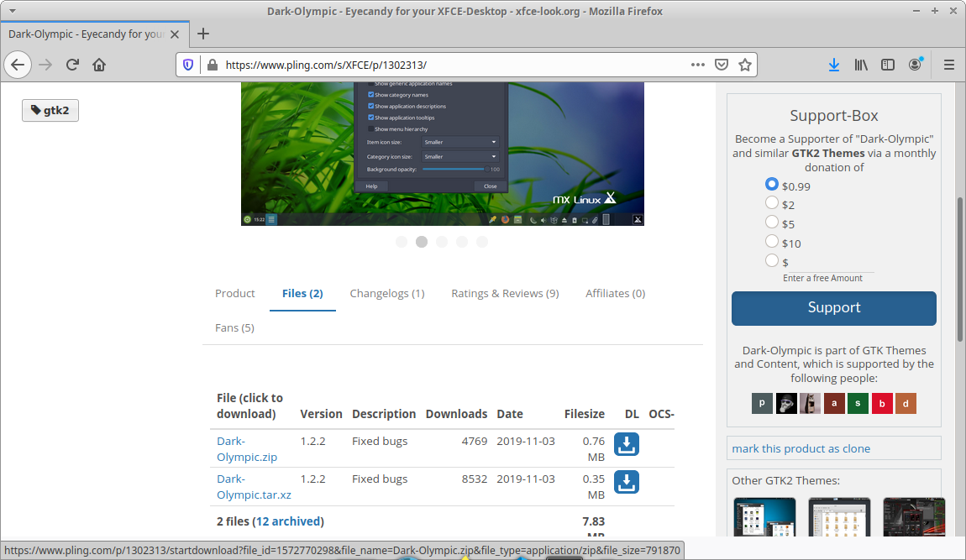Select the $0.99 donation option
966x560 pixels.
(771, 184)
